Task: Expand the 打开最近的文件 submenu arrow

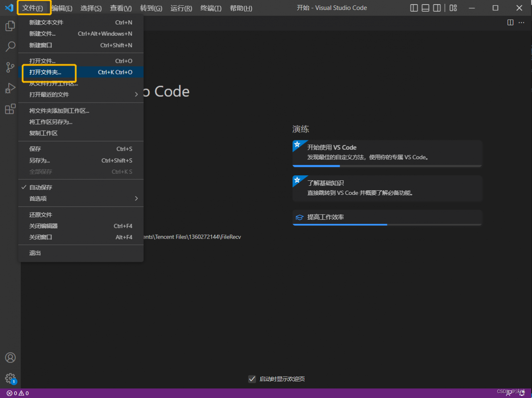Action: (136, 95)
